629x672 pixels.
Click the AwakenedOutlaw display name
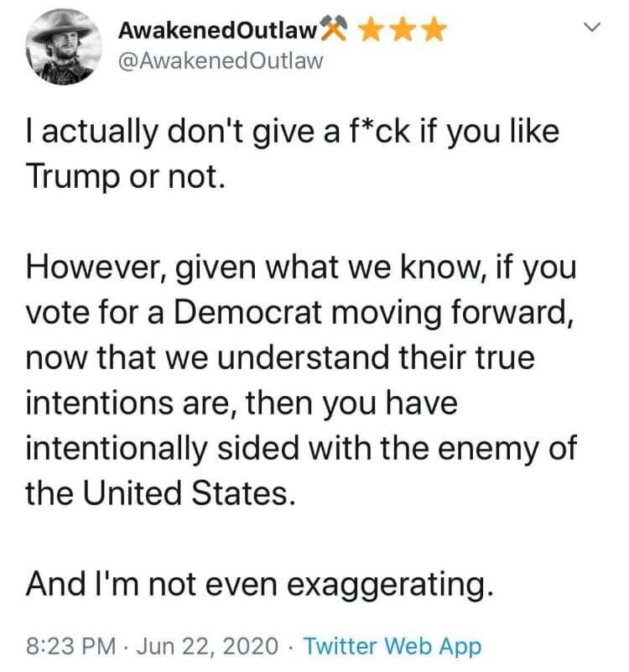click(216, 32)
